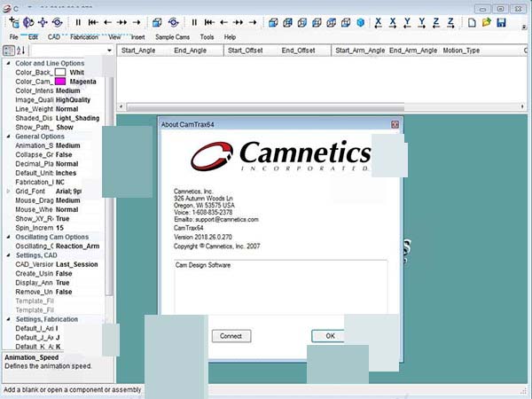Sort property grid alphabetically
Image resolution: width=532 pixels, height=399 pixels.
21,51
